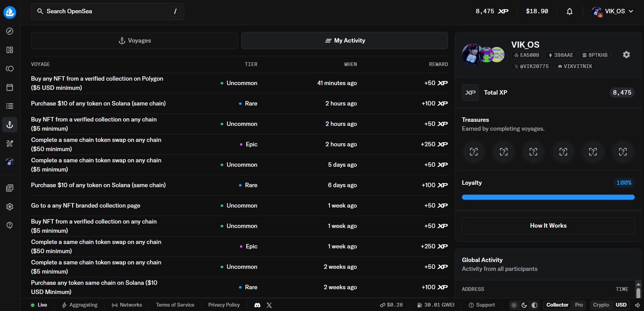Open Privacy Policy link
The image size is (644, 311).
[x=224, y=305]
